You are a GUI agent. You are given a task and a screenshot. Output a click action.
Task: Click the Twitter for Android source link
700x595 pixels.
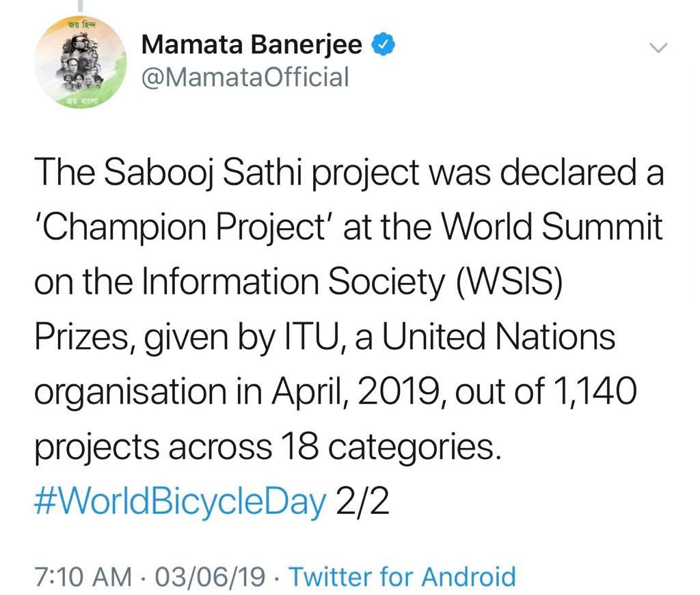tap(402, 576)
